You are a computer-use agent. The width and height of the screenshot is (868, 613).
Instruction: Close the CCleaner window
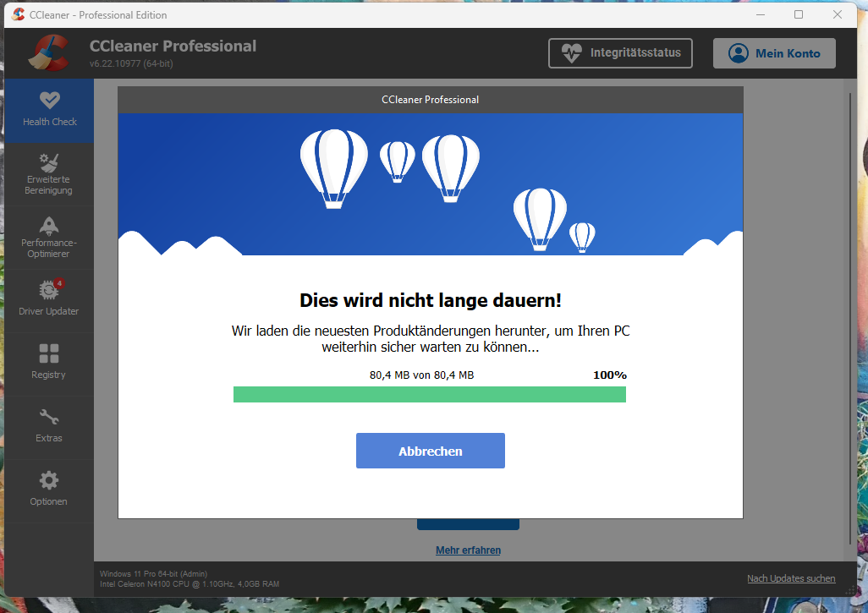(x=838, y=14)
